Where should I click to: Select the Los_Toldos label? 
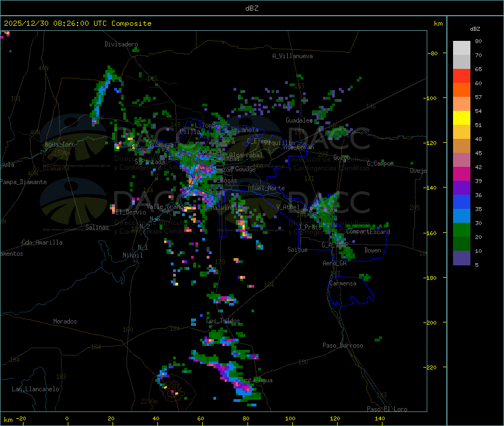(x=223, y=321)
